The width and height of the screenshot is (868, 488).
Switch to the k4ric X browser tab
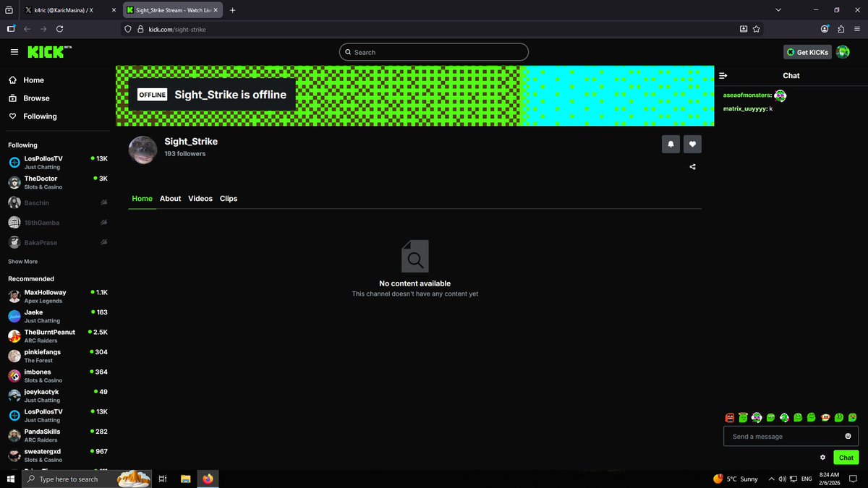pyautogui.click(x=71, y=10)
